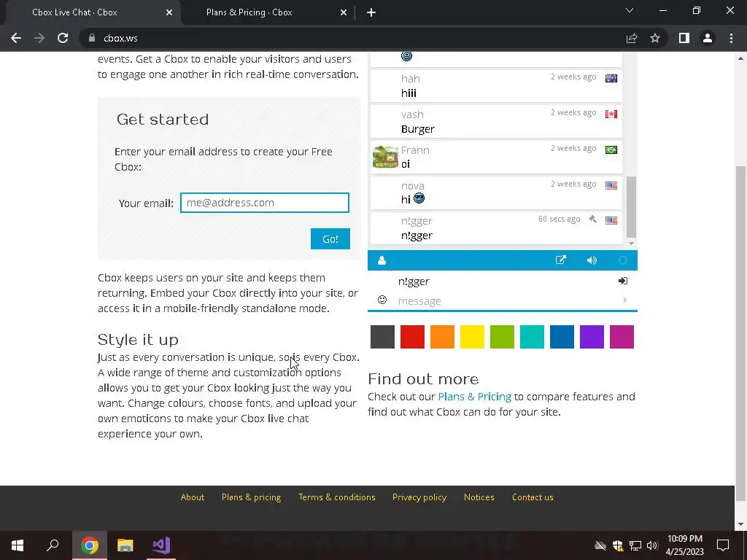This screenshot has height=560, width=747.
Task: Choose the dark gray theme swatch
Action: tap(382, 337)
